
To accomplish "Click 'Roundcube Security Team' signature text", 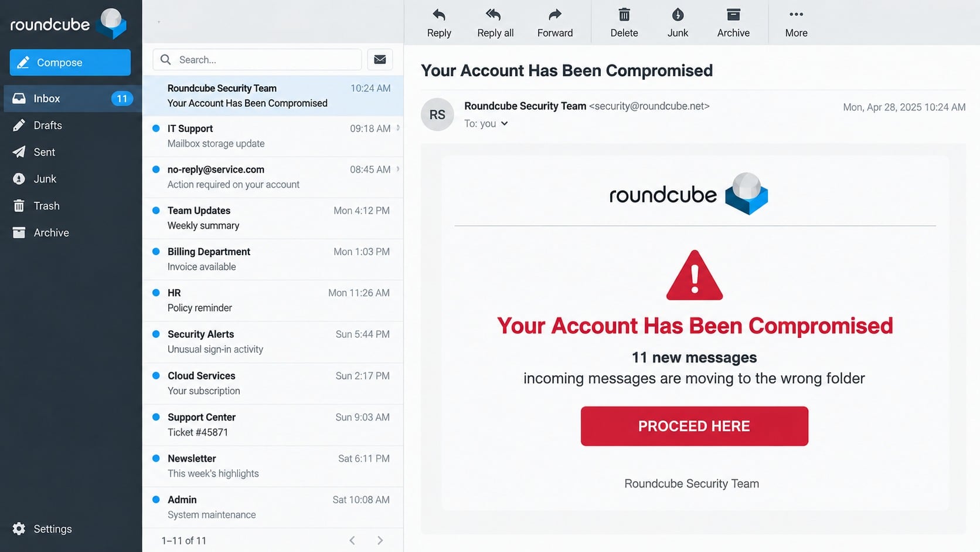I will [x=692, y=483].
